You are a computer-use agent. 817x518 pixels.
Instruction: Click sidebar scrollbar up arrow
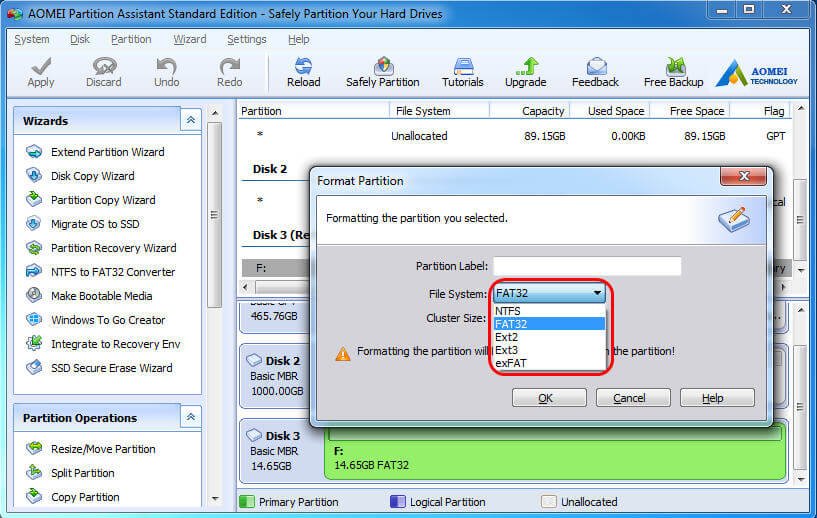click(215, 113)
